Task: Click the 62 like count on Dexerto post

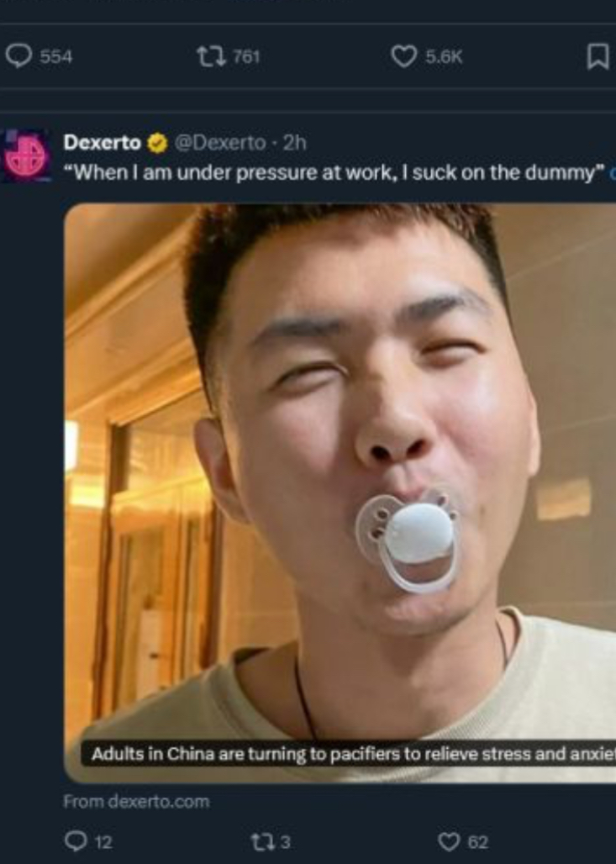Action: coord(478,842)
